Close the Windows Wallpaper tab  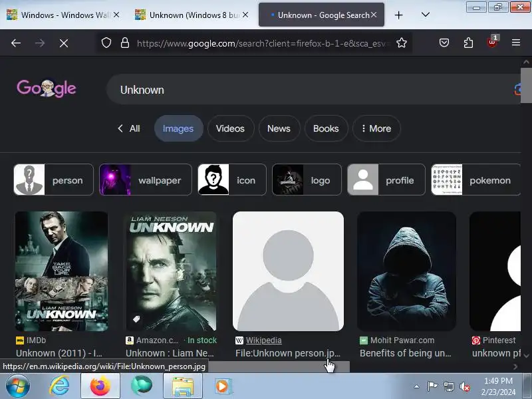(116, 15)
